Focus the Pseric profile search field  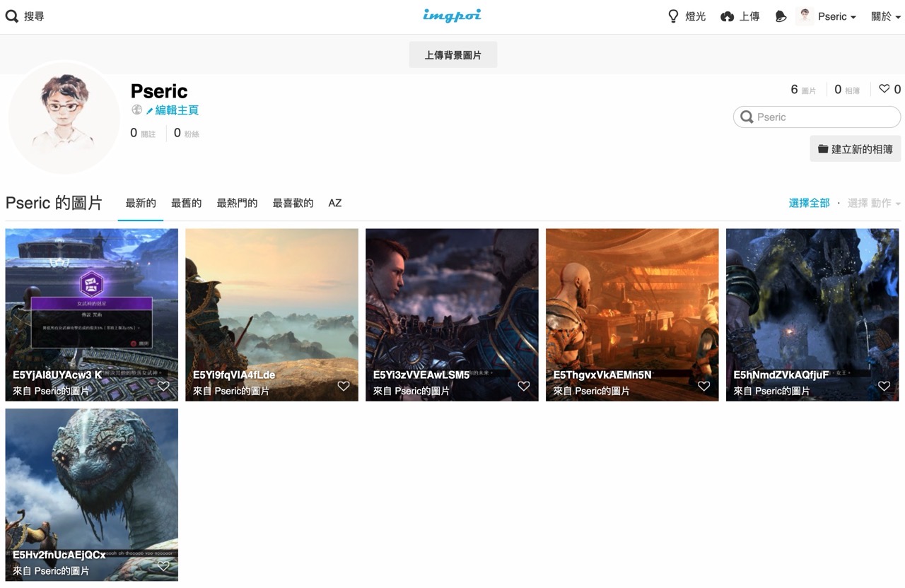[x=817, y=117]
